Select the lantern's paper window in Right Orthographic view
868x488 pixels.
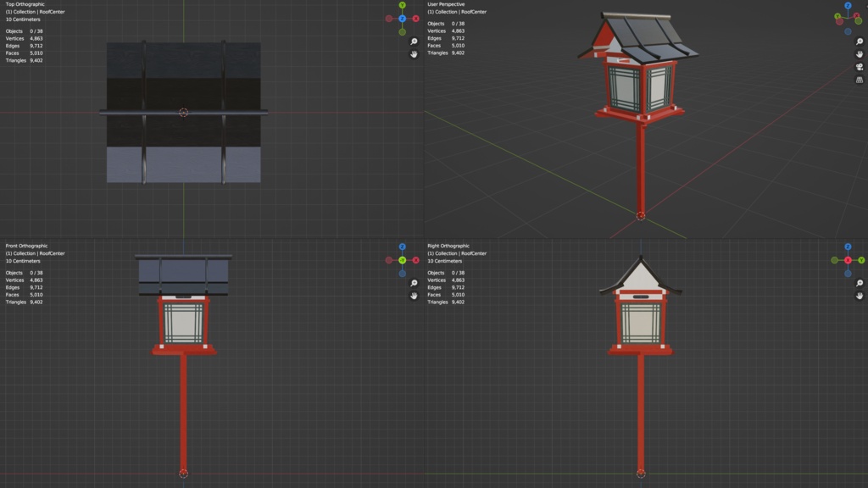coord(641,323)
